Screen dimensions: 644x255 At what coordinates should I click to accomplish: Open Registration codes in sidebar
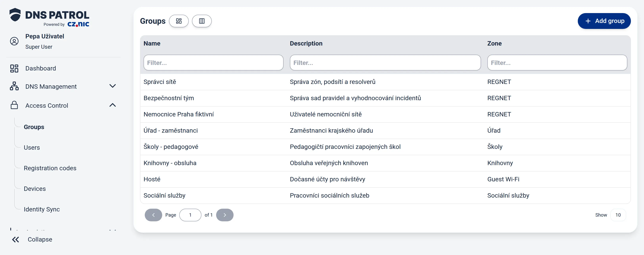coord(50,168)
